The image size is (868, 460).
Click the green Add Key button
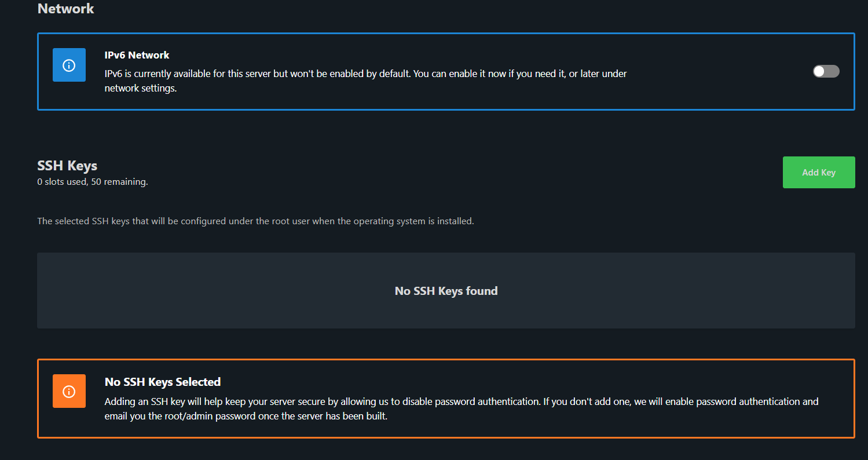point(818,173)
